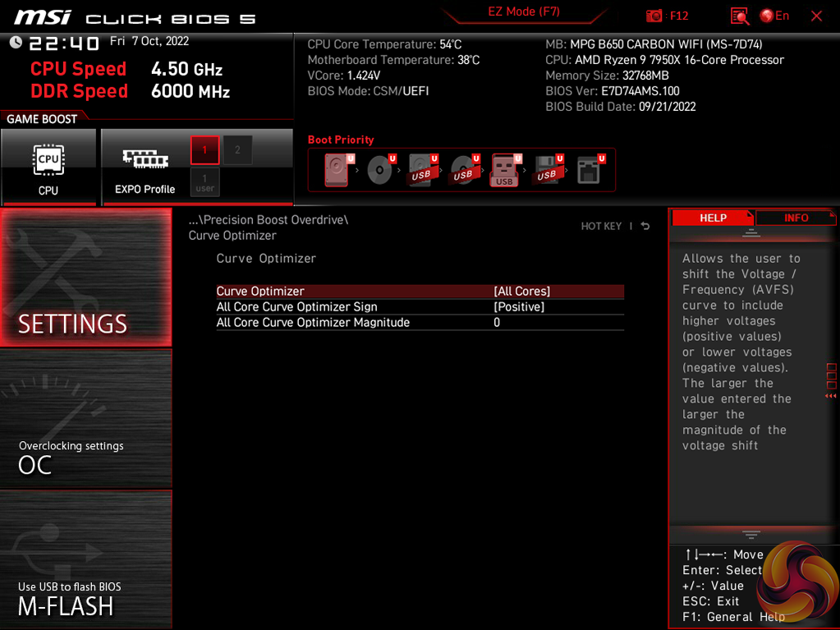Take a screenshot with the F12 camera icon
This screenshot has width=840, height=630.
tap(654, 16)
